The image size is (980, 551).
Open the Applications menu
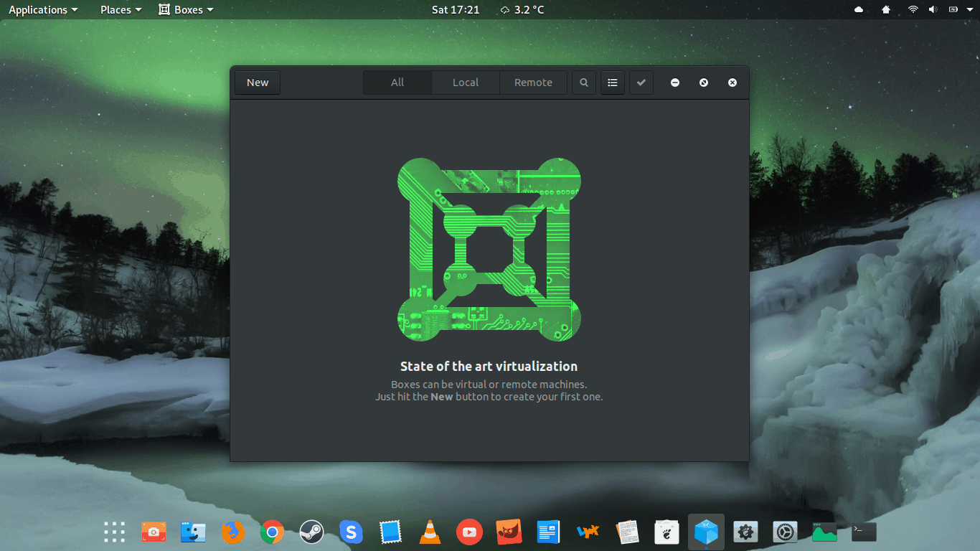coord(43,10)
